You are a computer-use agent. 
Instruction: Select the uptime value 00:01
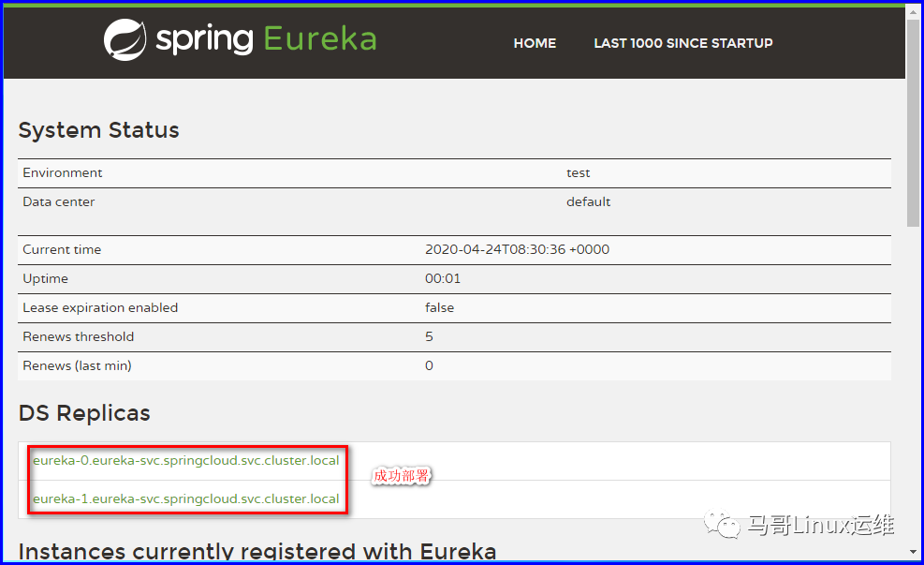coord(443,278)
